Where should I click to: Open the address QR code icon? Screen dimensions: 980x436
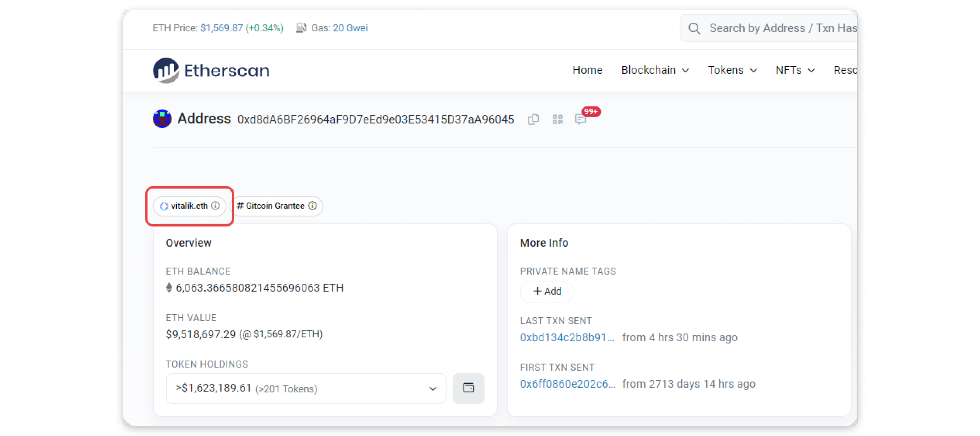pos(557,119)
